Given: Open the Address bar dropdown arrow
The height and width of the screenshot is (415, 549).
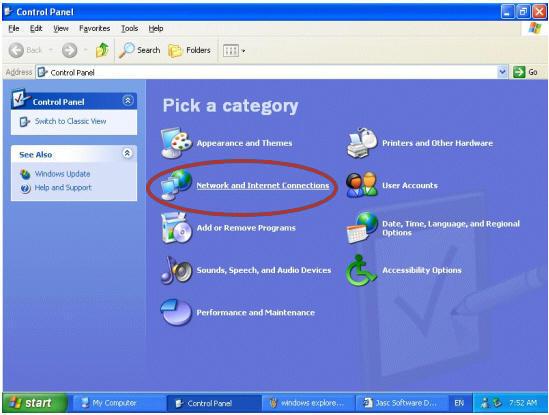Looking at the screenshot, I should click(502, 72).
